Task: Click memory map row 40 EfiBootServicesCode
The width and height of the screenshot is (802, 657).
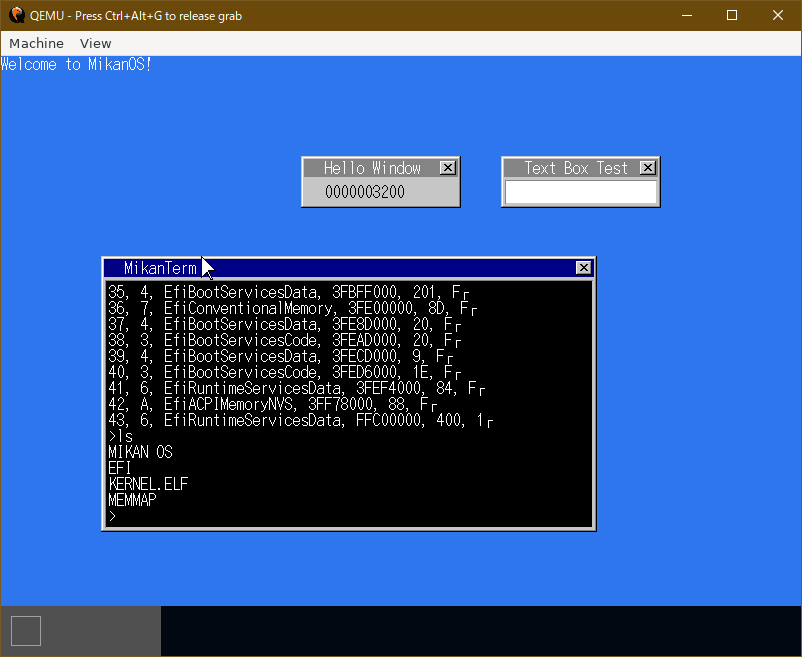Action: click(284, 372)
